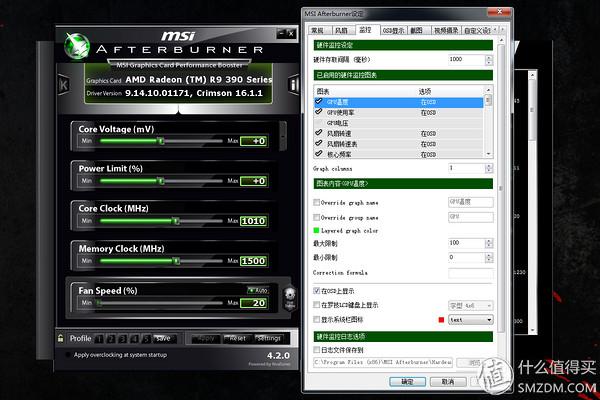Enable 在罗技LCD键盘上显示 checkbox
Screen dimensions: 600x400
pos(316,305)
